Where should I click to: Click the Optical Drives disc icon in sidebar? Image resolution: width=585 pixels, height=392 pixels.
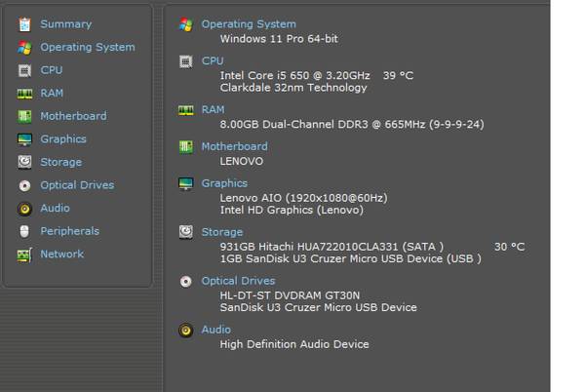pyautogui.click(x=24, y=185)
